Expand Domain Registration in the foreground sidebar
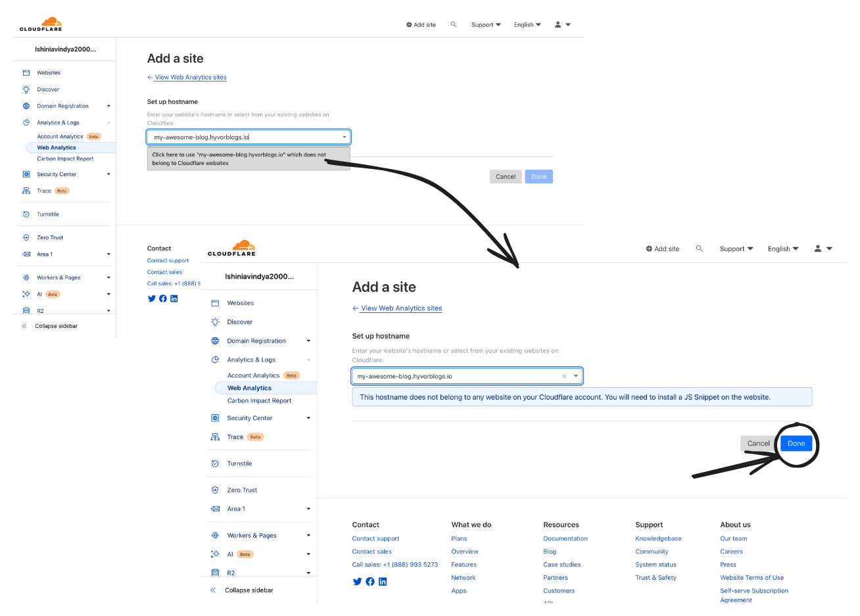 coord(308,341)
